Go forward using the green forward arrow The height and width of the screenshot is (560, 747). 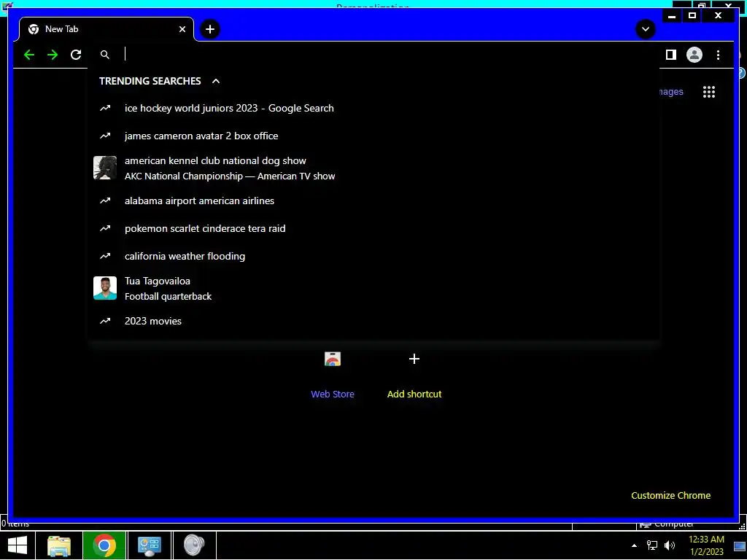tap(53, 55)
